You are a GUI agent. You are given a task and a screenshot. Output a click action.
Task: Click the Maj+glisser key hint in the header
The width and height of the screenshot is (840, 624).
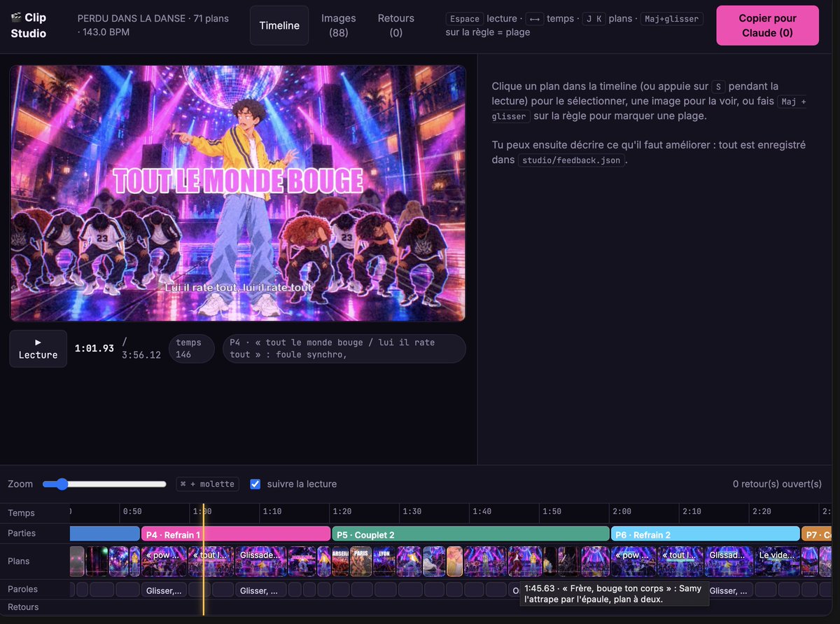pyautogui.click(x=671, y=19)
